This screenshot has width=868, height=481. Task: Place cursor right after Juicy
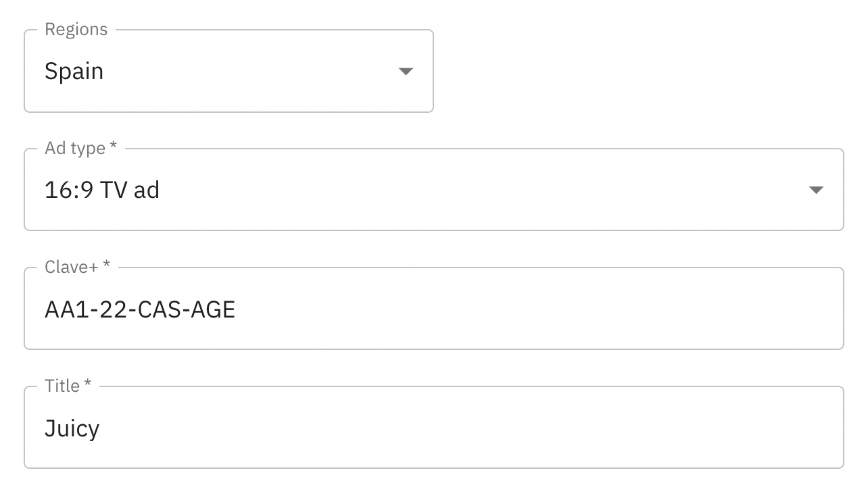click(101, 428)
